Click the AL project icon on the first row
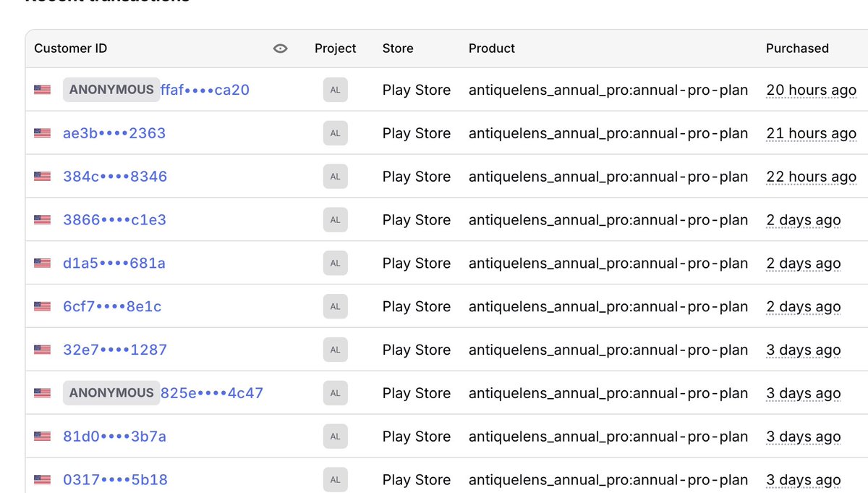 [335, 89]
